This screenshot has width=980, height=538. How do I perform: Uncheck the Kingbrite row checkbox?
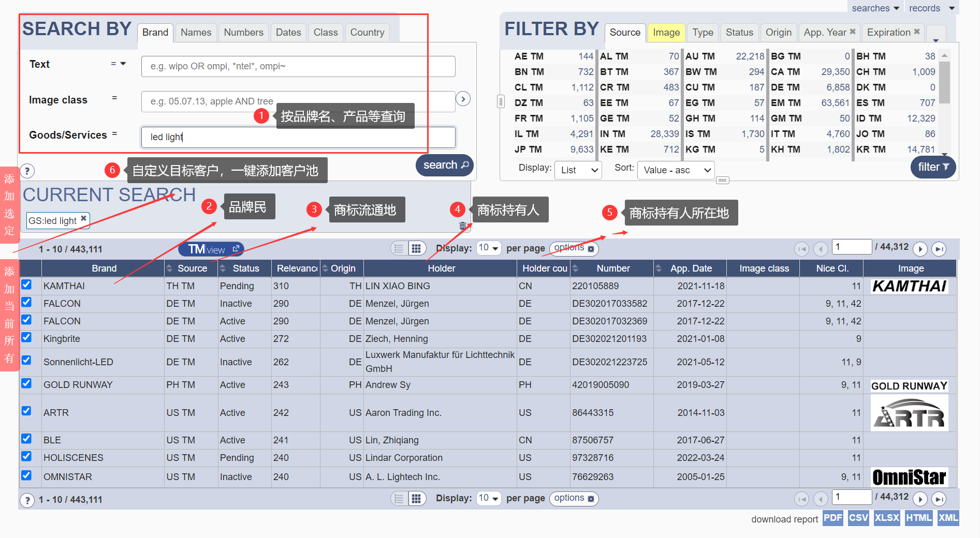coord(26,337)
